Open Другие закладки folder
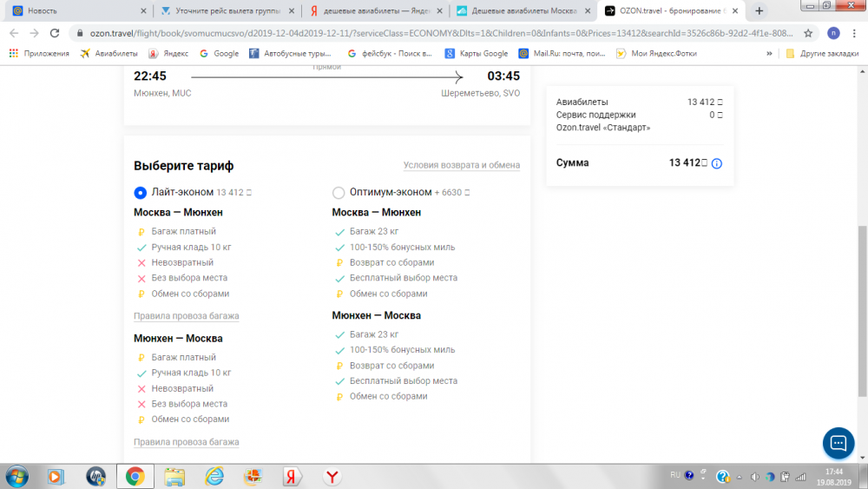 822,54
